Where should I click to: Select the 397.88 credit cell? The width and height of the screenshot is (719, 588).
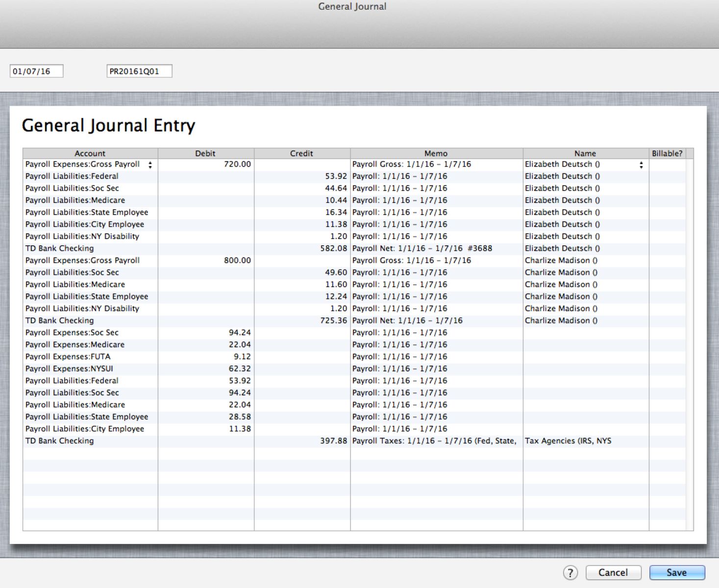pyautogui.click(x=302, y=441)
